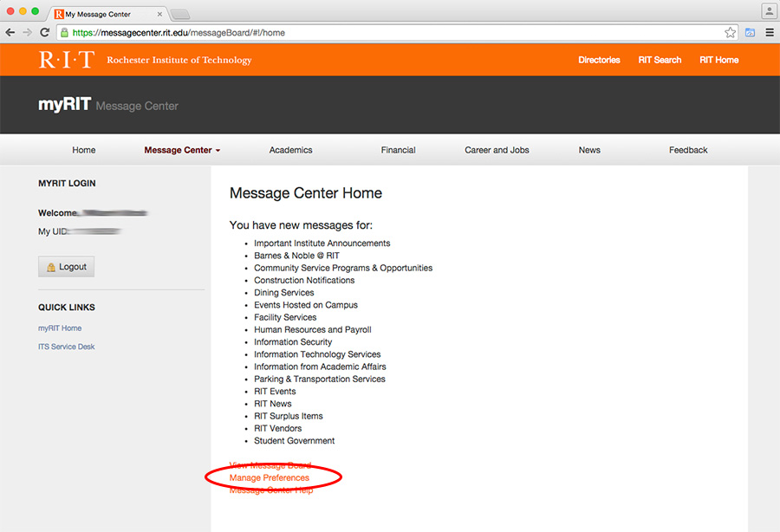780x532 pixels.
Task: Go back with the browser back arrow
Action: (x=10, y=33)
